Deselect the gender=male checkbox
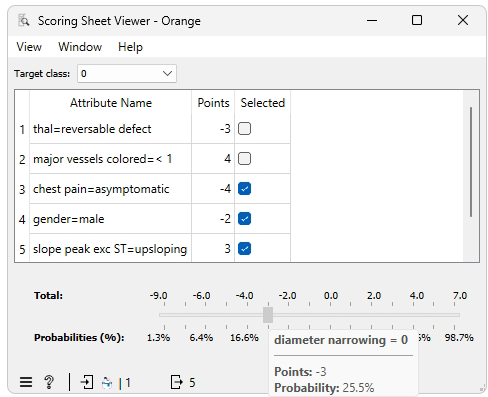488x397 pixels. pyautogui.click(x=244, y=219)
